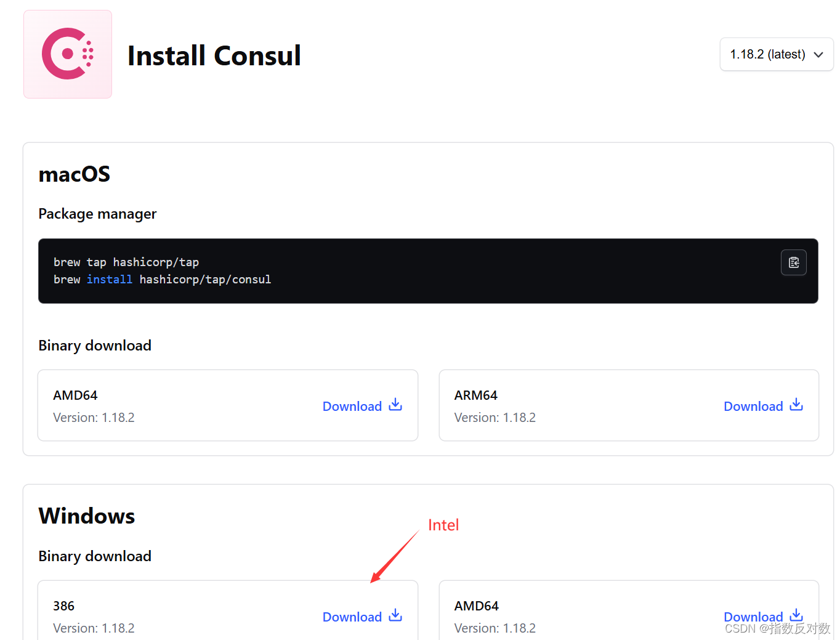Click 'Version: 1.18.2' in macOS ARM64 card
This screenshot has height=640, width=840.
495,418
